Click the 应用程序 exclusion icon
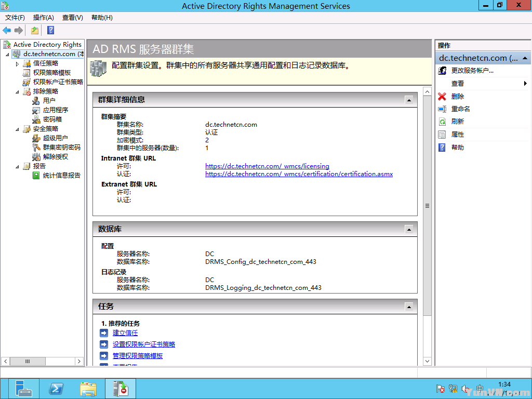Image resolution: width=532 pixels, height=399 pixels. (x=36, y=110)
